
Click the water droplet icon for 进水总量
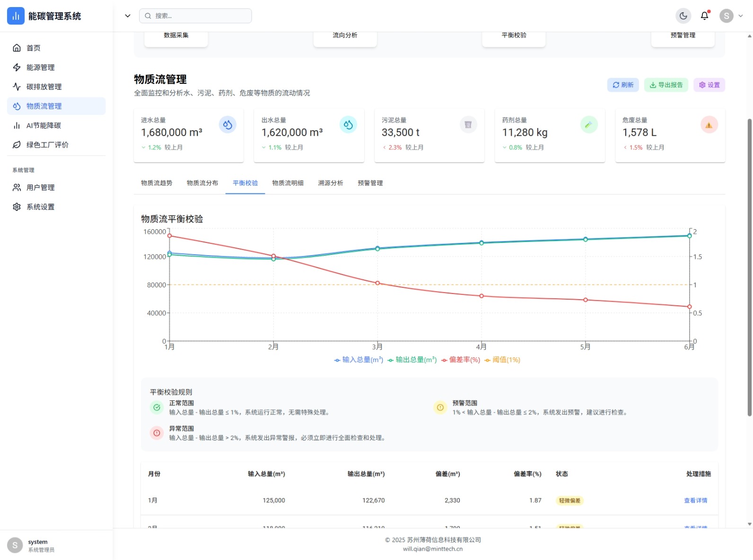[228, 125]
